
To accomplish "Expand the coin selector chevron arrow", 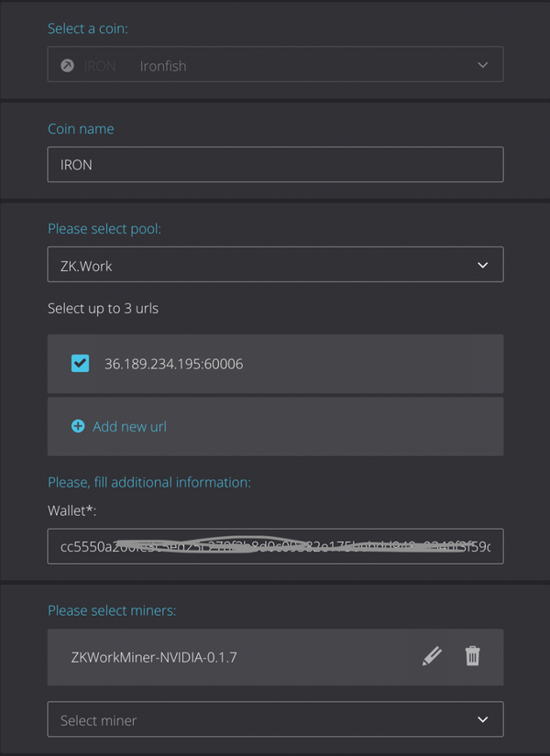I will click(x=483, y=66).
